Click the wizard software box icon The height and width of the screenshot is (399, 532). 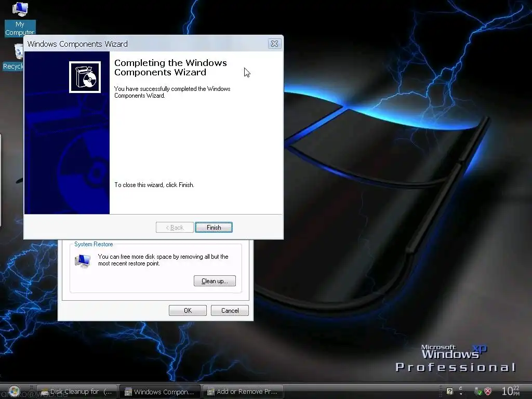click(85, 77)
